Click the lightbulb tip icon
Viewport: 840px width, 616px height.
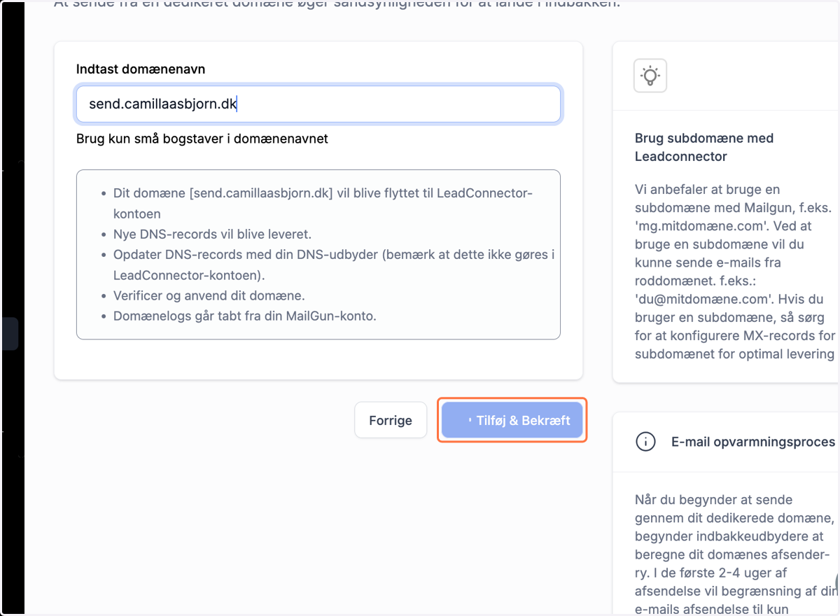pos(650,76)
